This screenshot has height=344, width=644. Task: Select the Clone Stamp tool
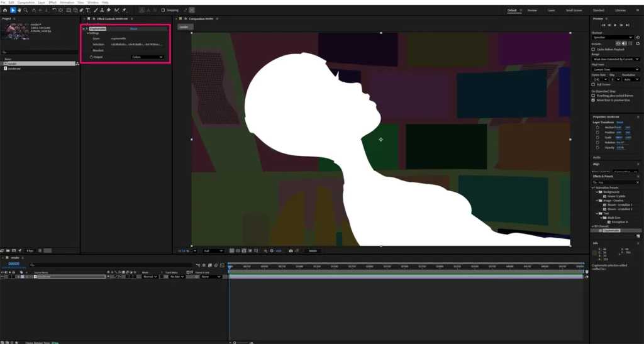[x=102, y=10]
